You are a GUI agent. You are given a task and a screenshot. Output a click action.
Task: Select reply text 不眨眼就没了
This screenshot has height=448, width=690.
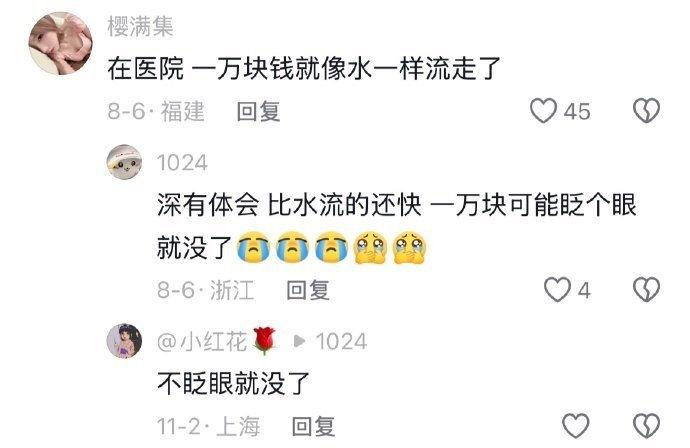coord(234,383)
